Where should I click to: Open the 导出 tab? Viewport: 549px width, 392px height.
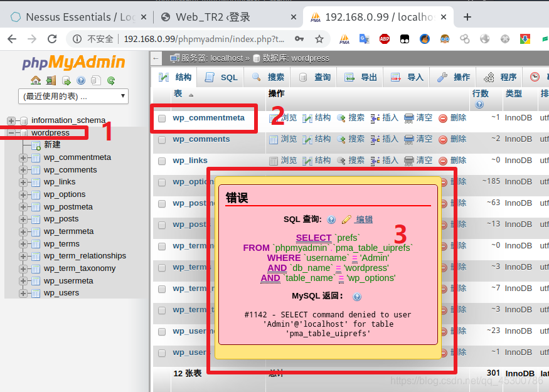(x=360, y=77)
